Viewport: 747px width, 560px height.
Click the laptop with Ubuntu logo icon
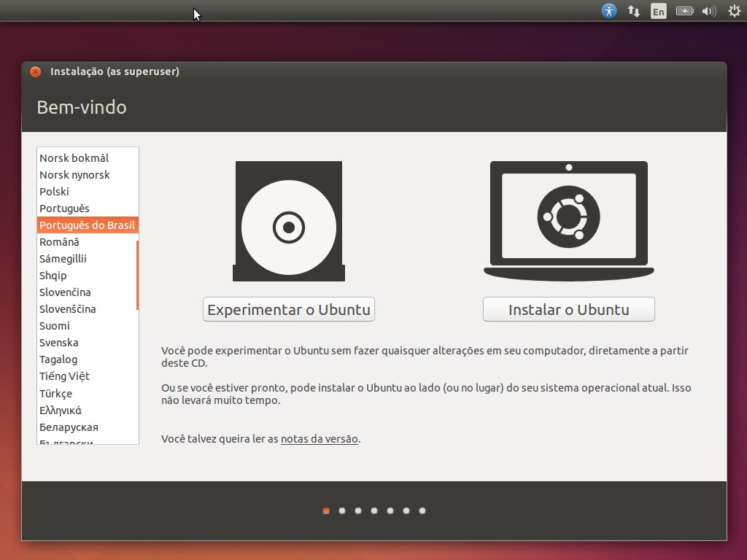[568, 220]
